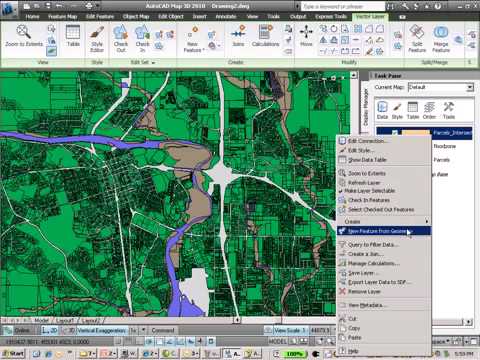Screen dimensions: 480x360
Task: Select Refresh Layer menu entry
Action: pos(383,183)
